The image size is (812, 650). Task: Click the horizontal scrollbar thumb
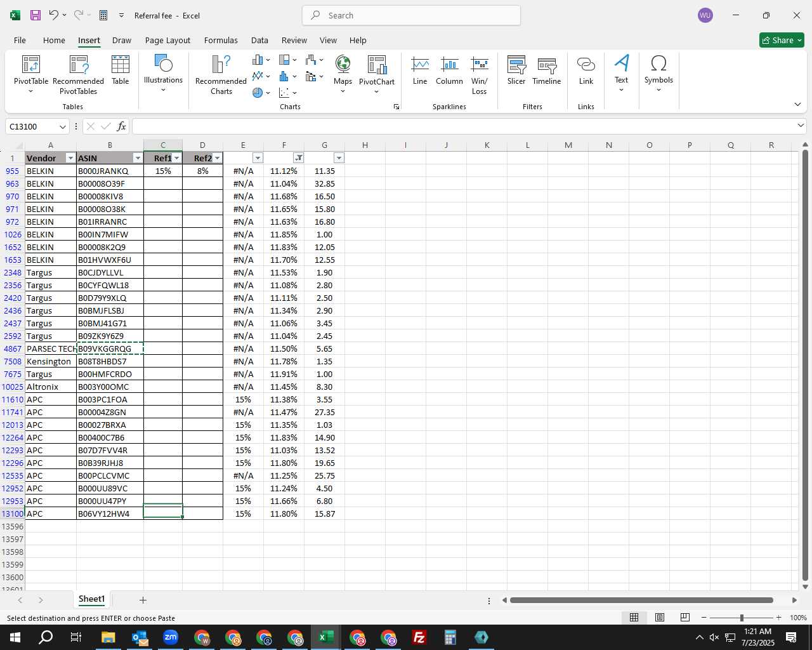click(x=641, y=600)
